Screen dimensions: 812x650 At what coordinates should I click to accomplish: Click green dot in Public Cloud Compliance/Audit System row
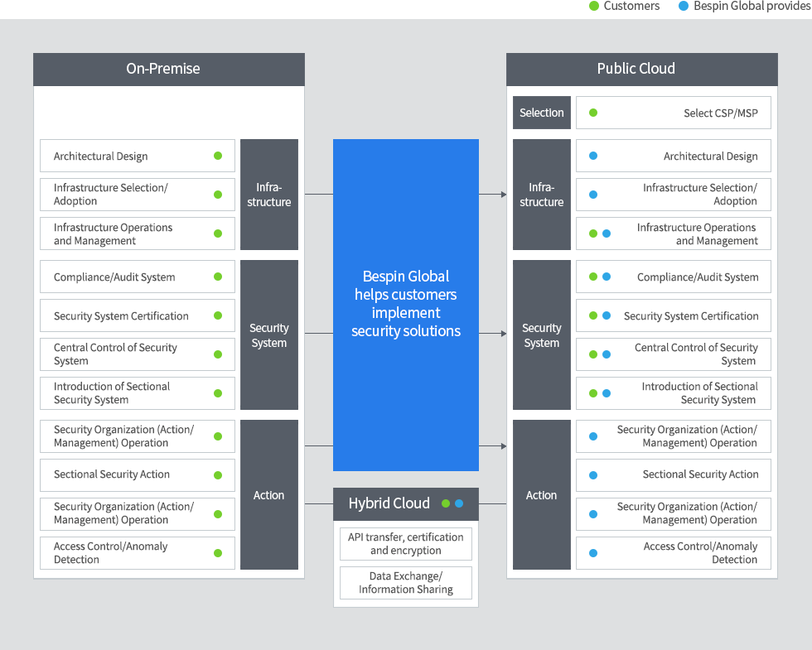[593, 277]
